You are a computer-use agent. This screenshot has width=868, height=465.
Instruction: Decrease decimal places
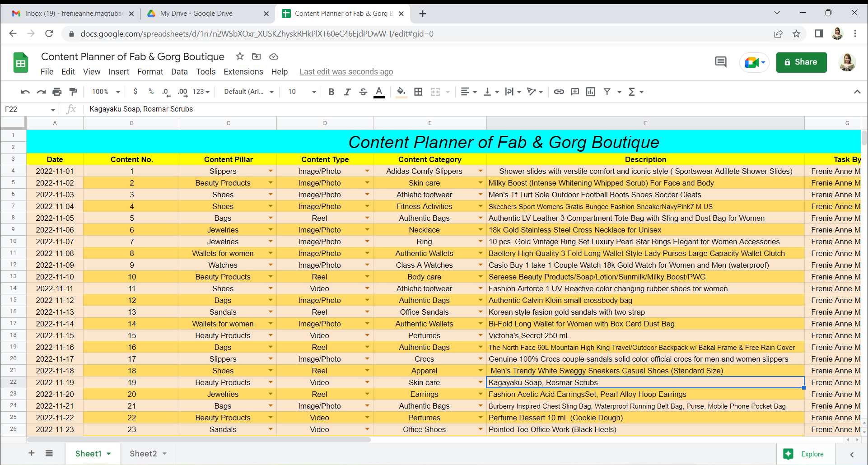[x=166, y=92]
